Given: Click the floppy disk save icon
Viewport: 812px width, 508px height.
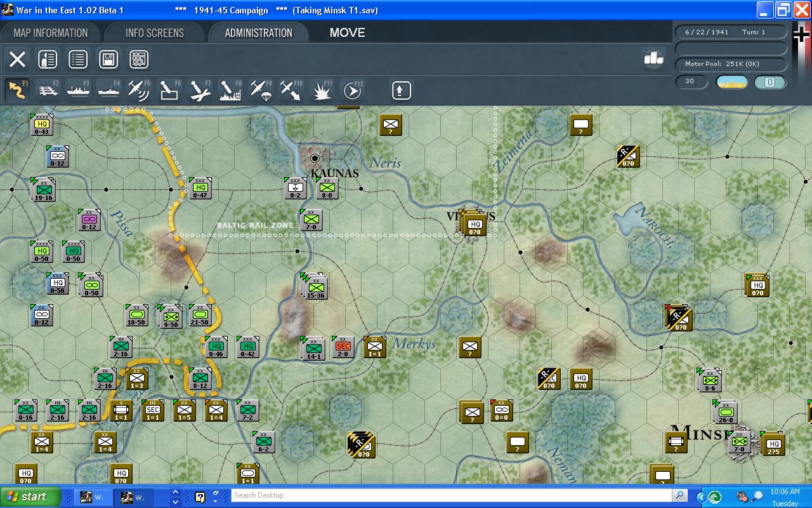Looking at the screenshot, I should (x=108, y=59).
